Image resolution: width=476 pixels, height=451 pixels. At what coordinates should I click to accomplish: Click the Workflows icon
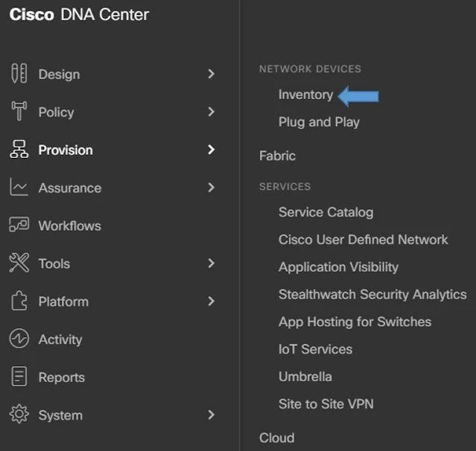[19, 225]
